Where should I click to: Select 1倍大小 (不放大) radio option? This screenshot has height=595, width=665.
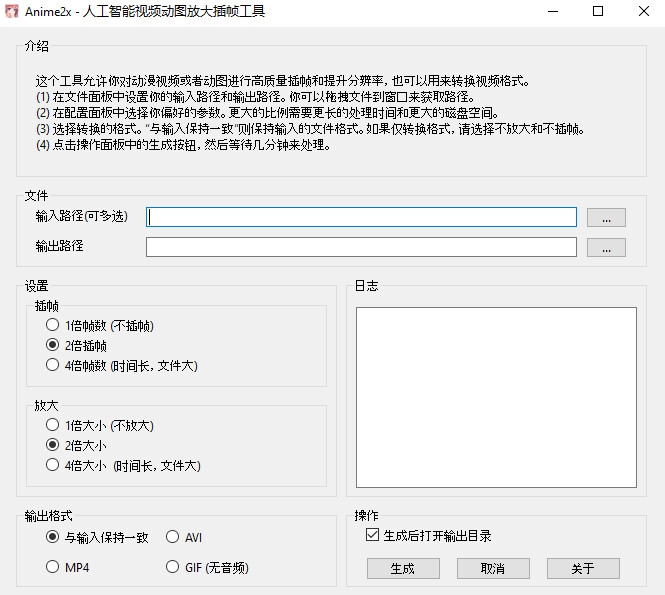click(x=53, y=425)
